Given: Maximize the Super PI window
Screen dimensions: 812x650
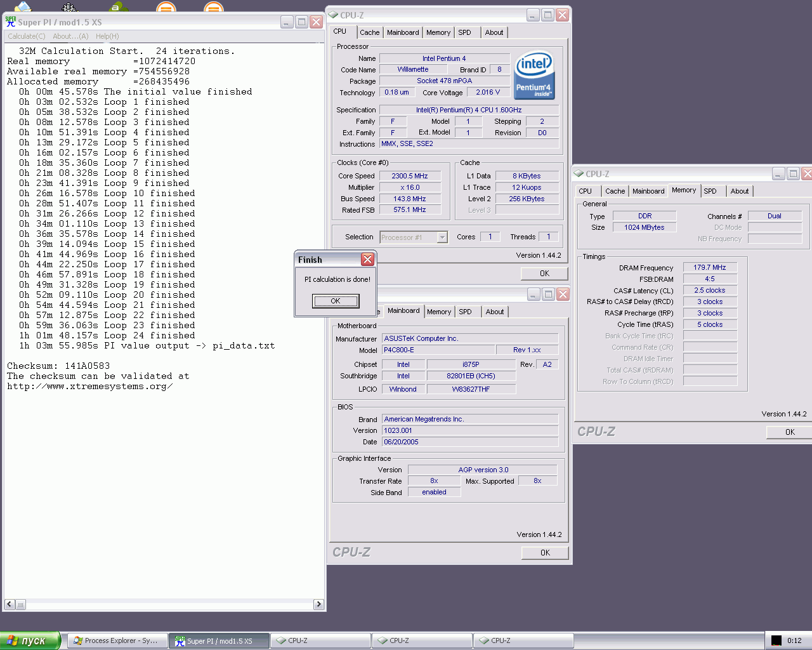Looking at the screenshot, I should (x=302, y=22).
